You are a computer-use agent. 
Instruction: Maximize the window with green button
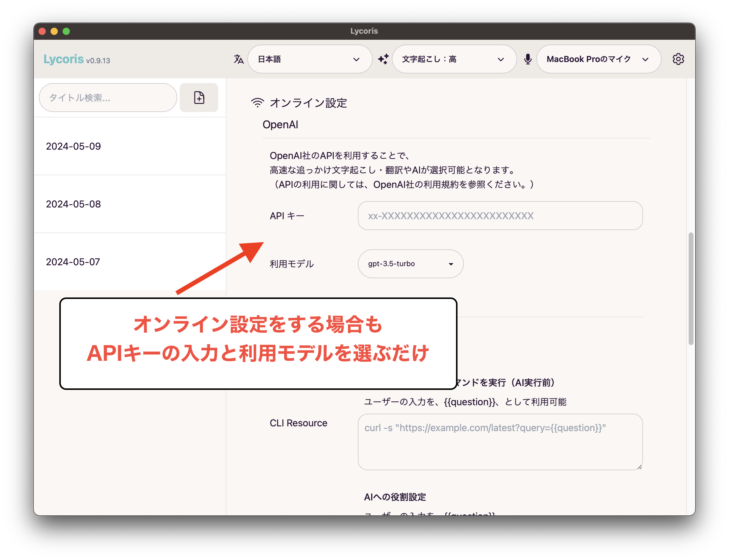66,31
